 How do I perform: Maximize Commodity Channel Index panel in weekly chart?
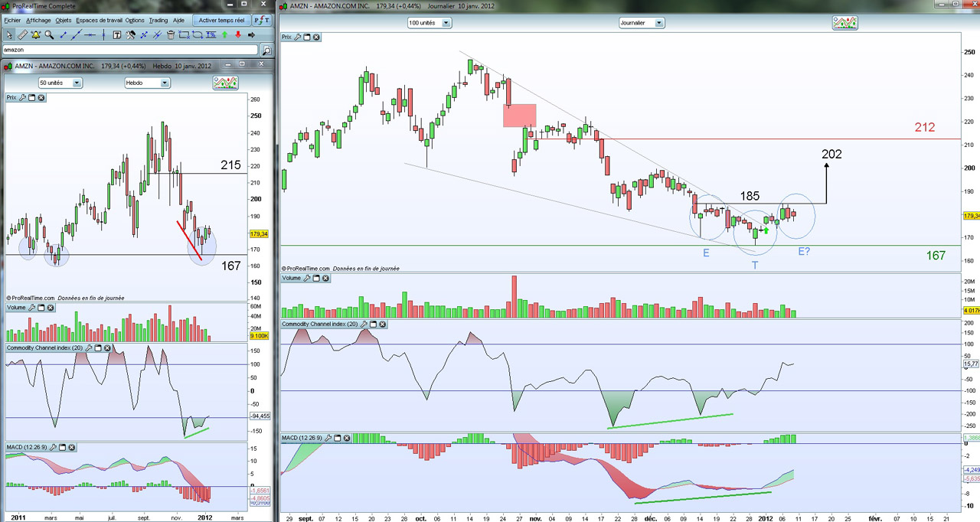tap(98, 348)
